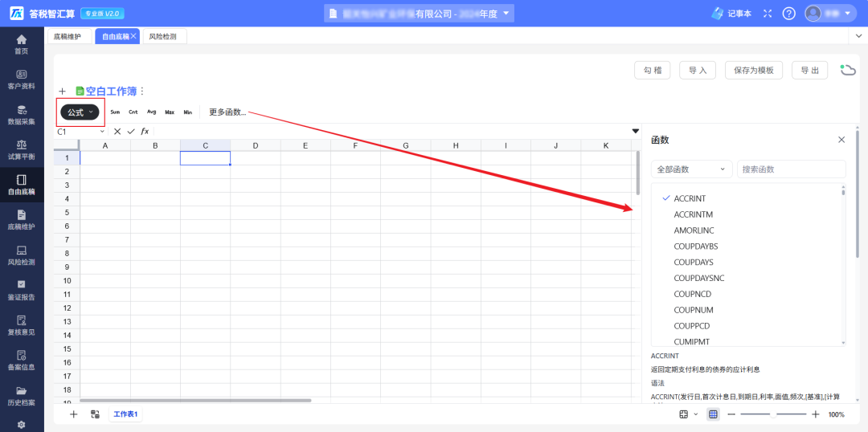This screenshot has width=868, height=432.
Task: Insert the Avg function
Action: coord(152,112)
